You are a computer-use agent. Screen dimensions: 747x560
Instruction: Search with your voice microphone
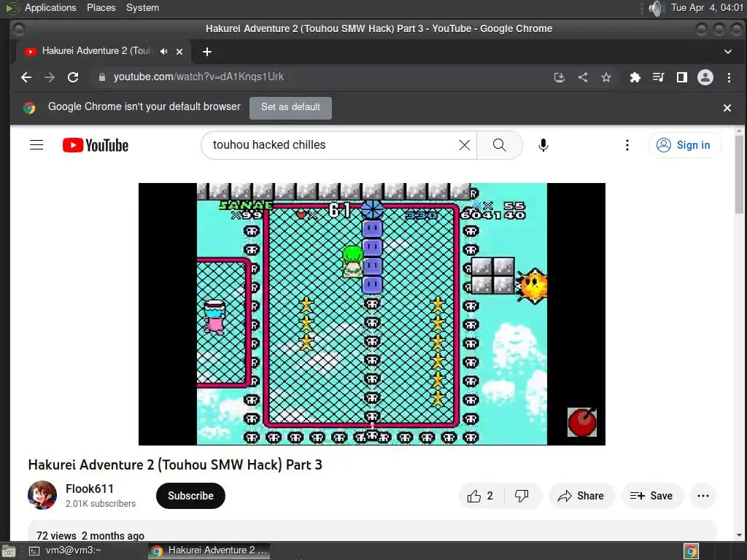tap(543, 145)
